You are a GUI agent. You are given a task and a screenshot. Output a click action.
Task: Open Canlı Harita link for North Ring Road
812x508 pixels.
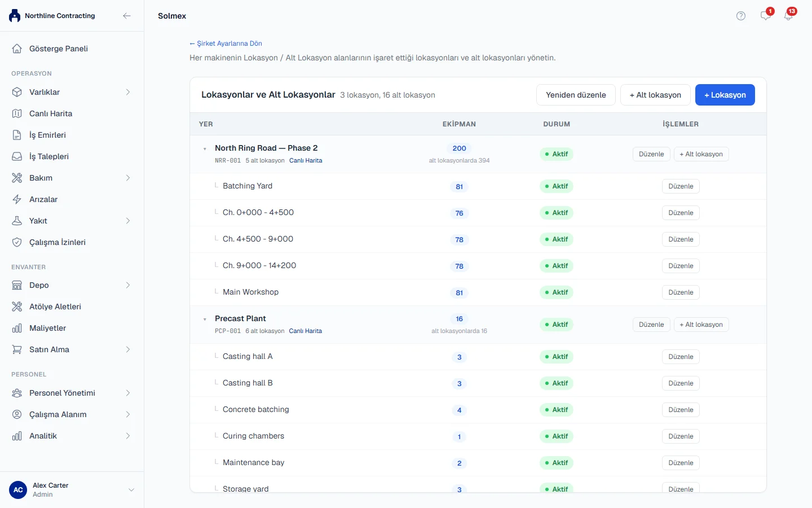click(306, 161)
